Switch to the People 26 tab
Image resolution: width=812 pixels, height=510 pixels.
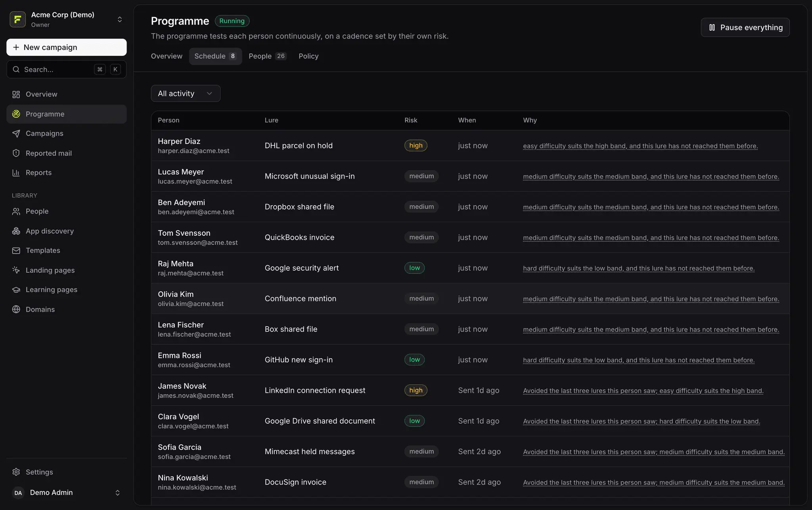click(x=267, y=56)
